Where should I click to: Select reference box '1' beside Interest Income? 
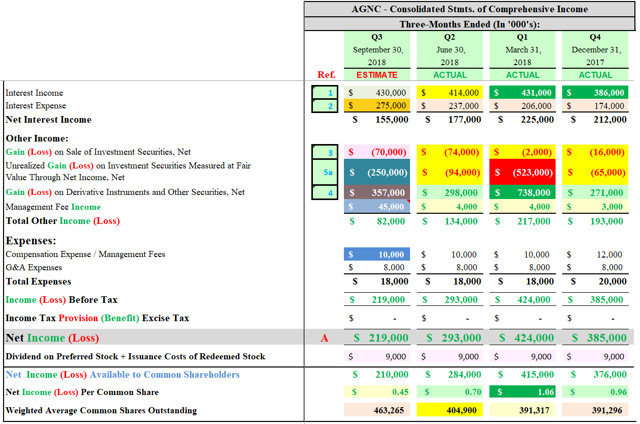(325, 93)
